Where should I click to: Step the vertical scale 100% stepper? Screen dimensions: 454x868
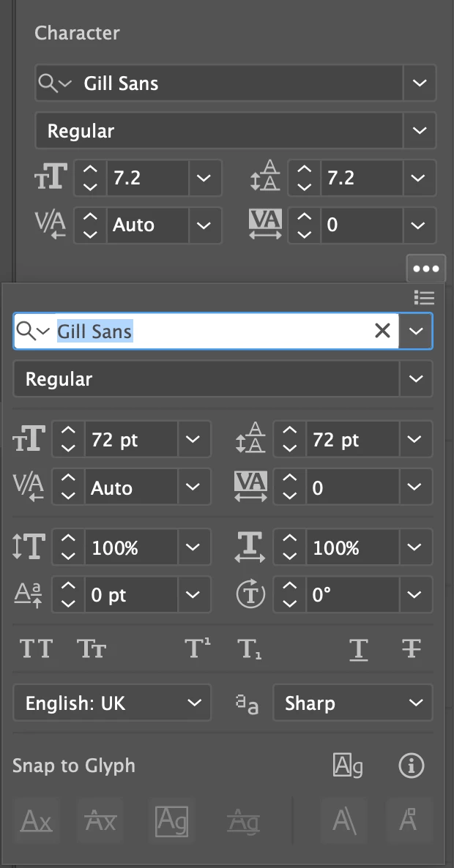pos(69,547)
